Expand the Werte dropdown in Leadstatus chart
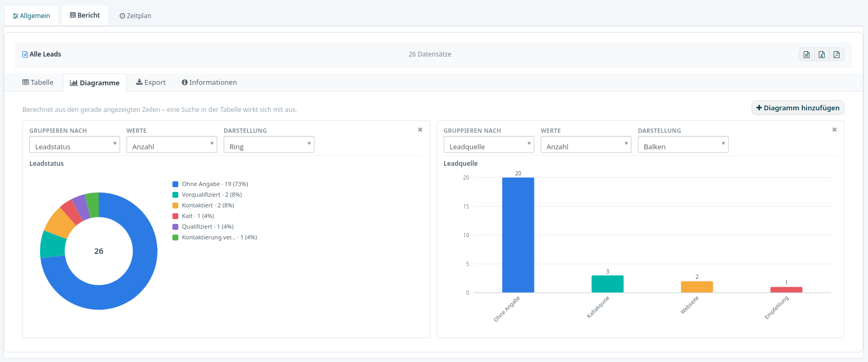This screenshot has width=868, height=362. point(172,144)
